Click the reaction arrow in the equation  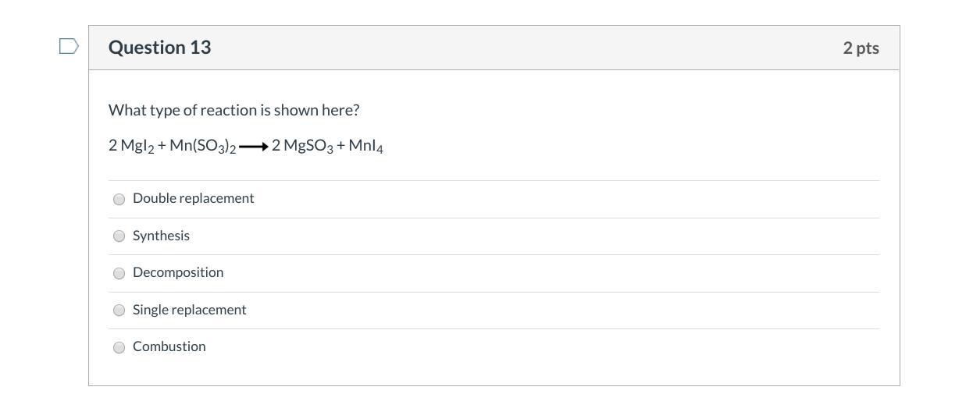pos(253,147)
